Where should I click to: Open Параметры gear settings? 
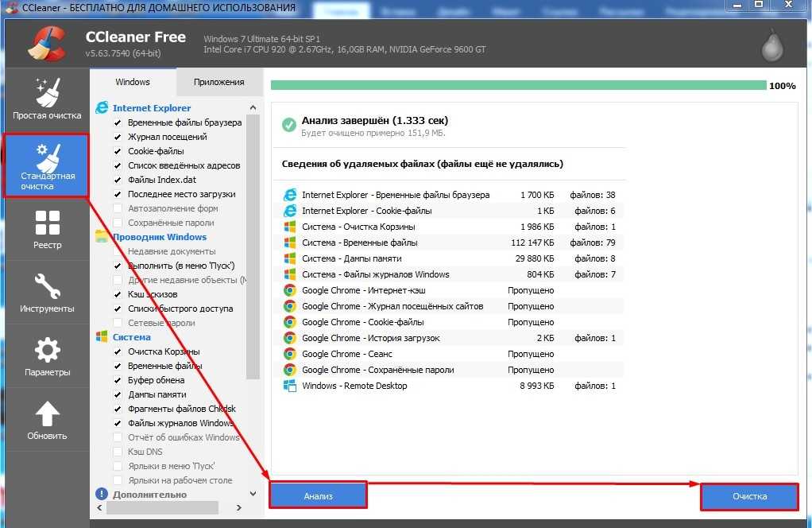pos(47,356)
